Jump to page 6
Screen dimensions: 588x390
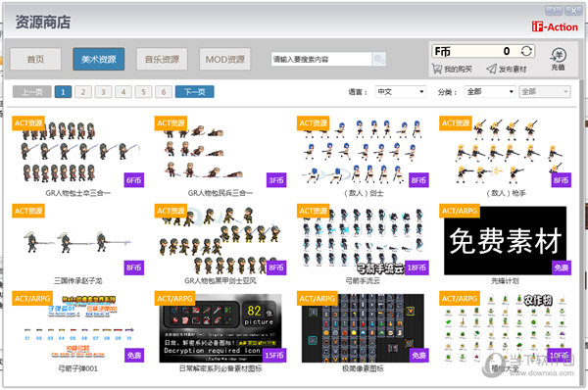click(164, 92)
